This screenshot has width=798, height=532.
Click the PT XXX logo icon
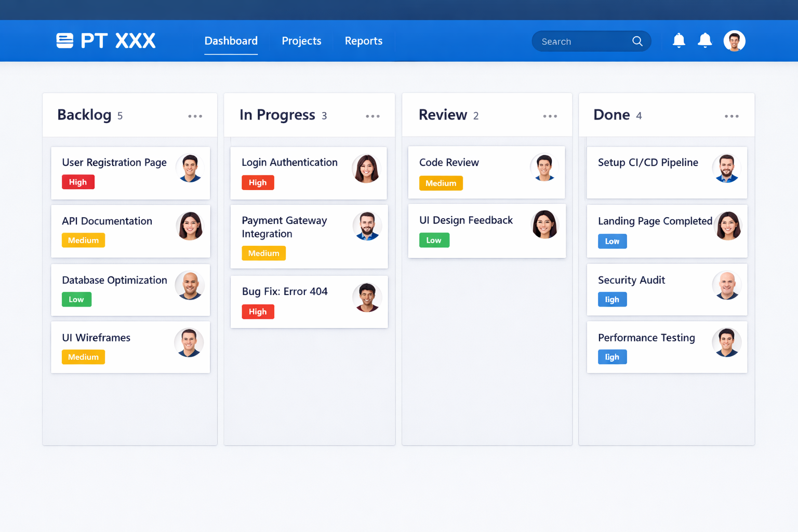(65, 41)
